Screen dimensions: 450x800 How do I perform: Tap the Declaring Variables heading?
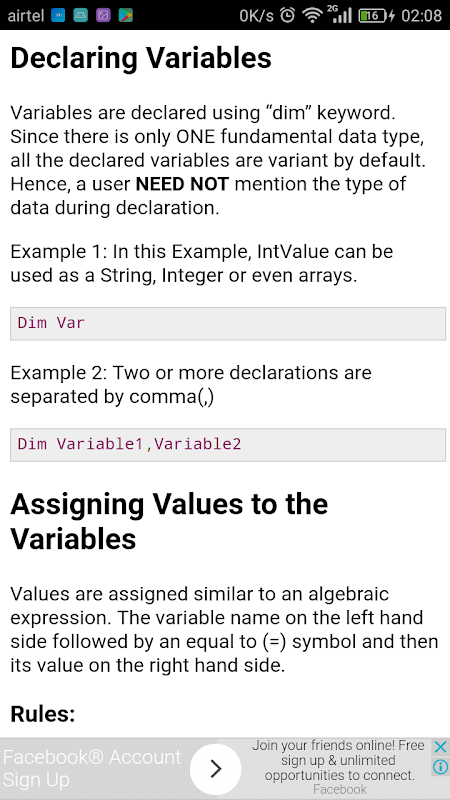pos(141,58)
